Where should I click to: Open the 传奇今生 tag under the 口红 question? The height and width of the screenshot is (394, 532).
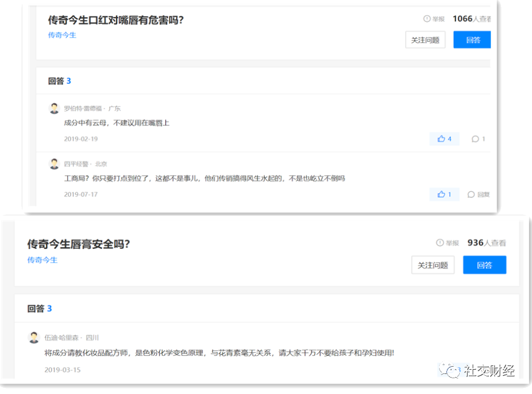point(62,35)
